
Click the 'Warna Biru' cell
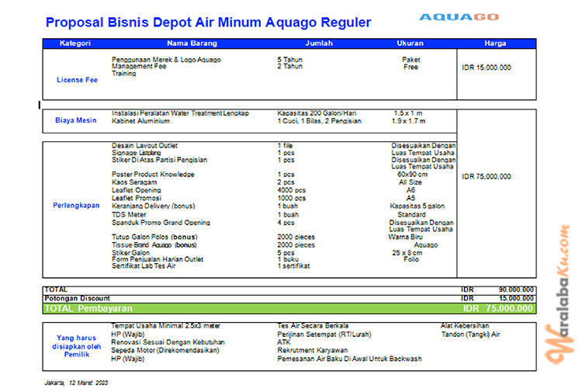tap(405, 237)
